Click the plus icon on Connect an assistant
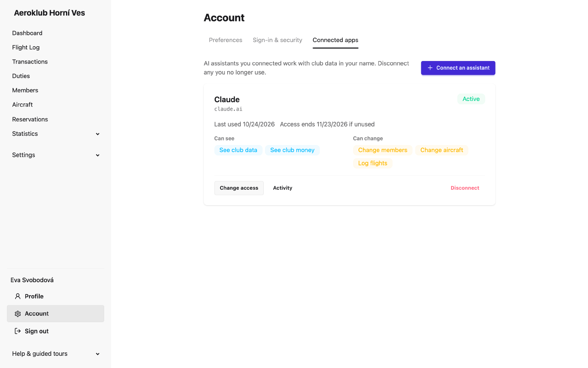Screen dimensions: 588x368 (430, 68)
